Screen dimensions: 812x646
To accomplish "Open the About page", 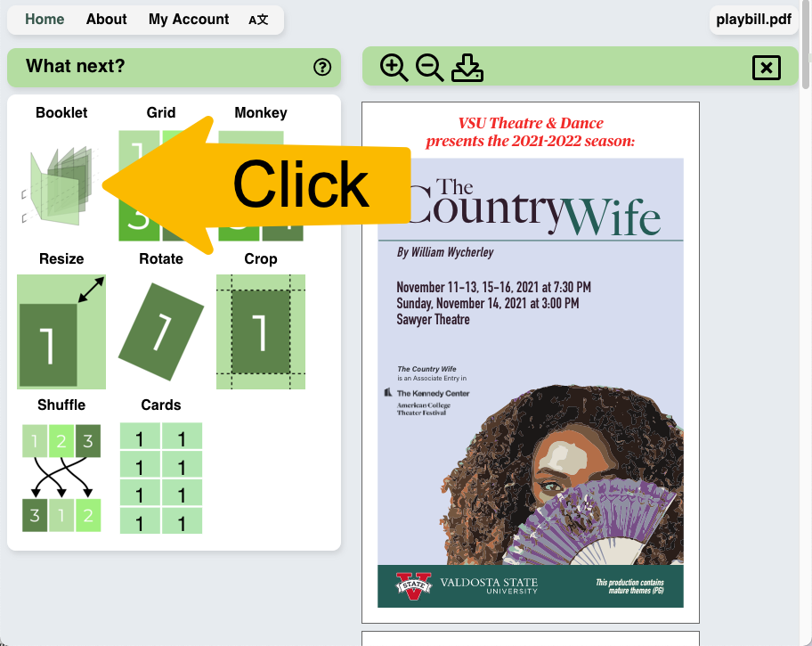I will (106, 20).
